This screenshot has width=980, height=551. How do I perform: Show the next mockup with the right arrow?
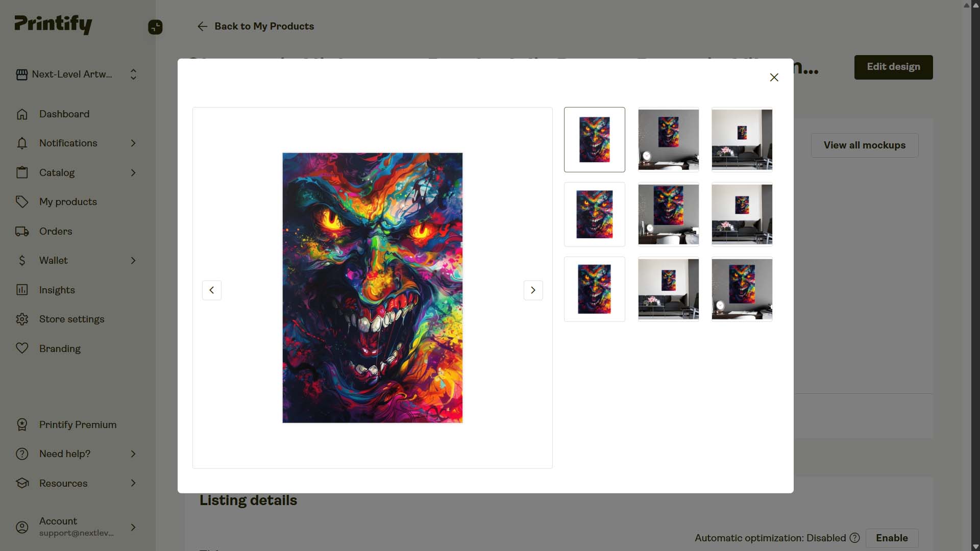(x=533, y=290)
